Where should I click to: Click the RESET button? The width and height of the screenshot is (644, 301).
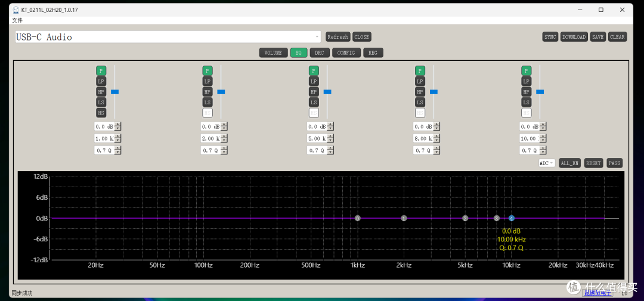(x=593, y=163)
